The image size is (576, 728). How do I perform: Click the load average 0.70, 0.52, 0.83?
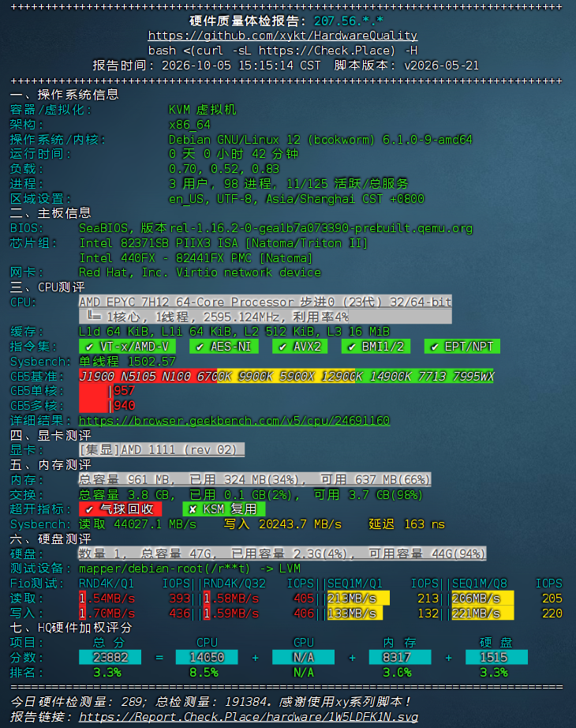[224, 168]
